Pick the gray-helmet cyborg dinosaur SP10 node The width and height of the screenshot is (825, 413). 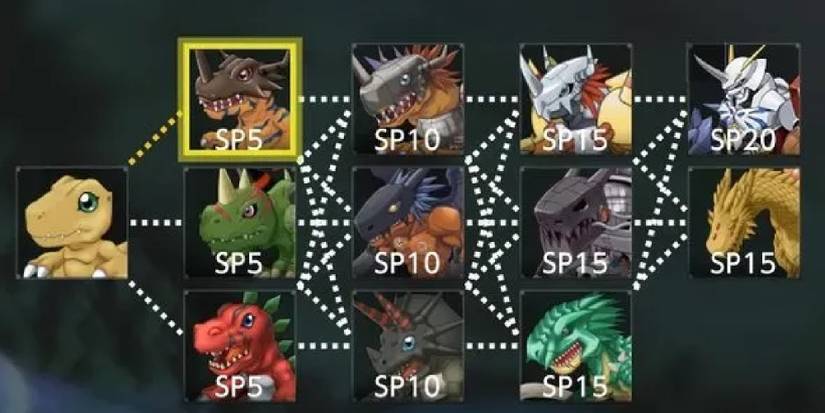click(x=408, y=99)
